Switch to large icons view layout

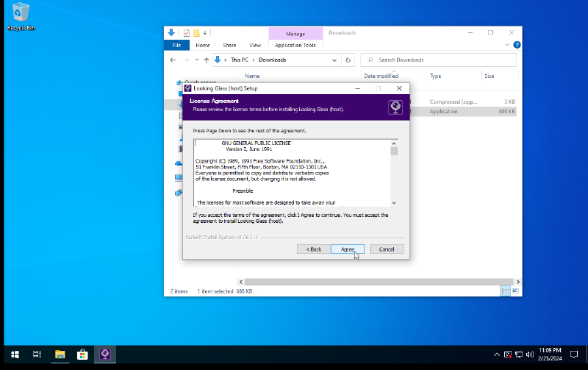click(515, 291)
